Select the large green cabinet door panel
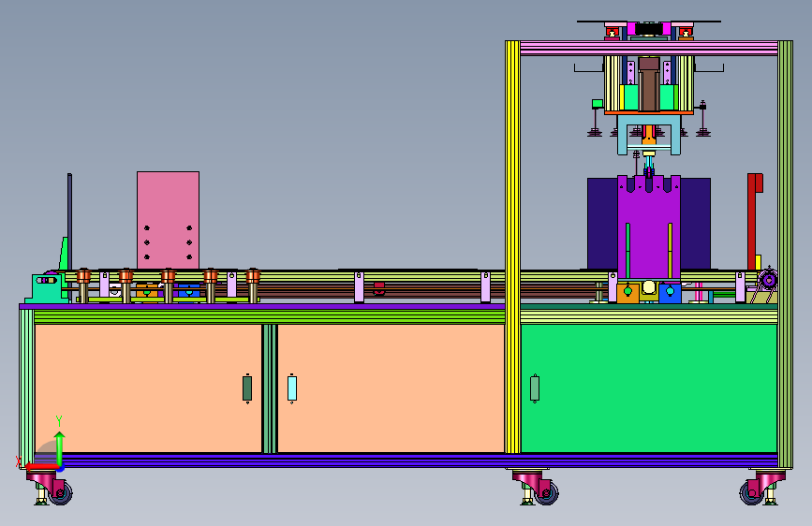The height and width of the screenshot is (526, 812). [x=649, y=388]
